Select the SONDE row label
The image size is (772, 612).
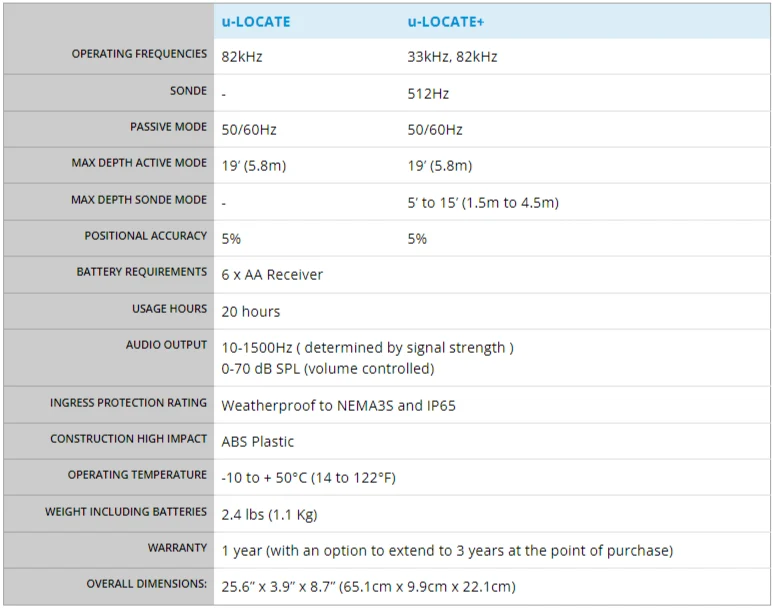(189, 91)
